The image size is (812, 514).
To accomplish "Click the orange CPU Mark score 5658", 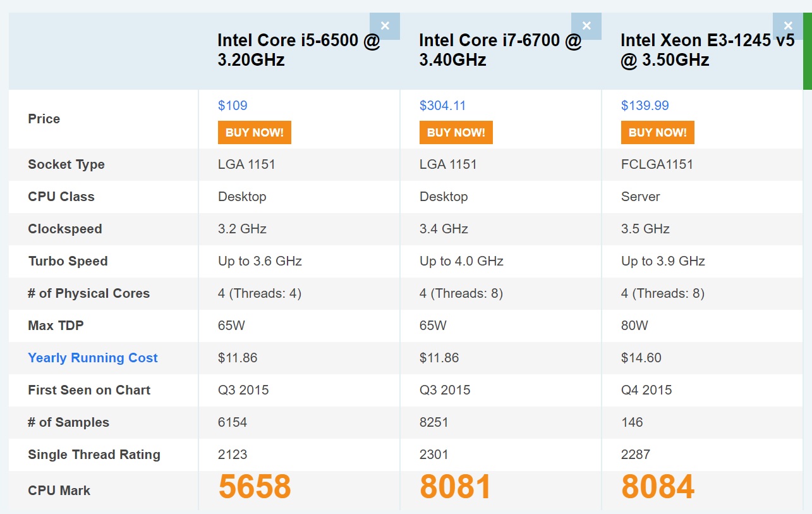I will 255,487.
